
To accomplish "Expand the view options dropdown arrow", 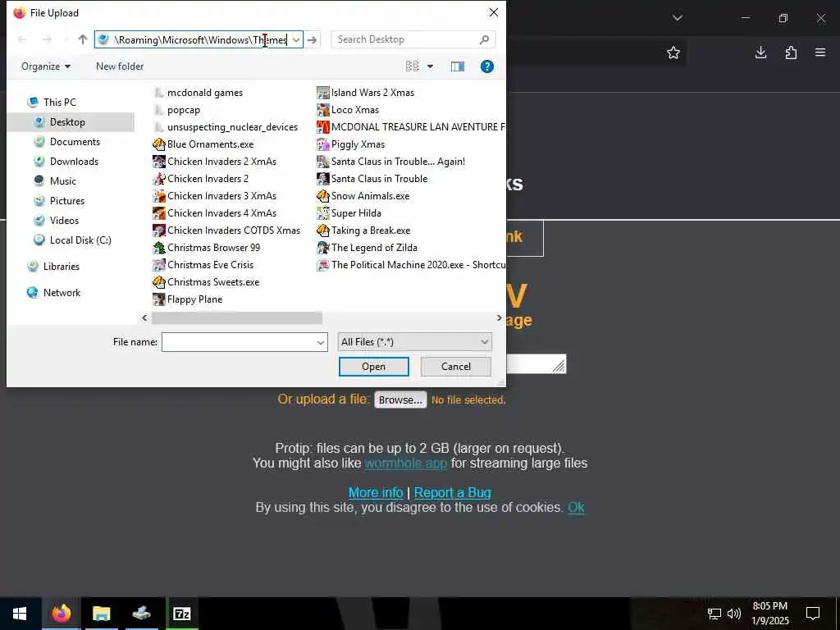I will tap(430, 66).
